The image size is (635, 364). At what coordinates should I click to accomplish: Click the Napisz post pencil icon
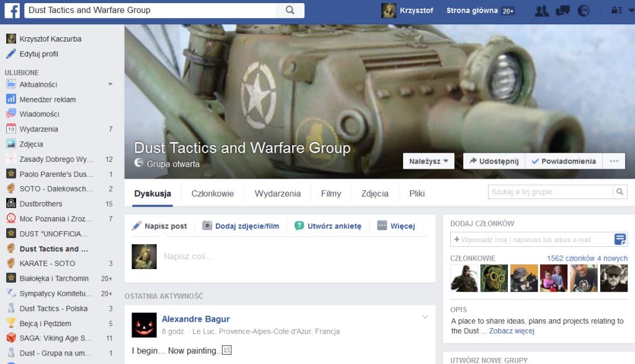point(136,226)
